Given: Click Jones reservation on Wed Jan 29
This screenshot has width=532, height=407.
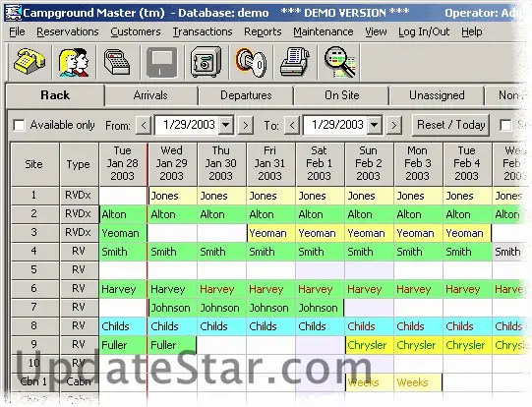Looking at the screenshot, I should pyautogui.click(x=172, y=196).
